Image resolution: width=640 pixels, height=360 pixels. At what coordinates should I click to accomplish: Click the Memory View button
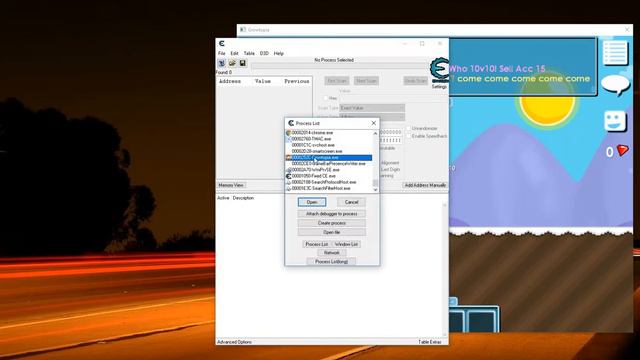point(231,185)
